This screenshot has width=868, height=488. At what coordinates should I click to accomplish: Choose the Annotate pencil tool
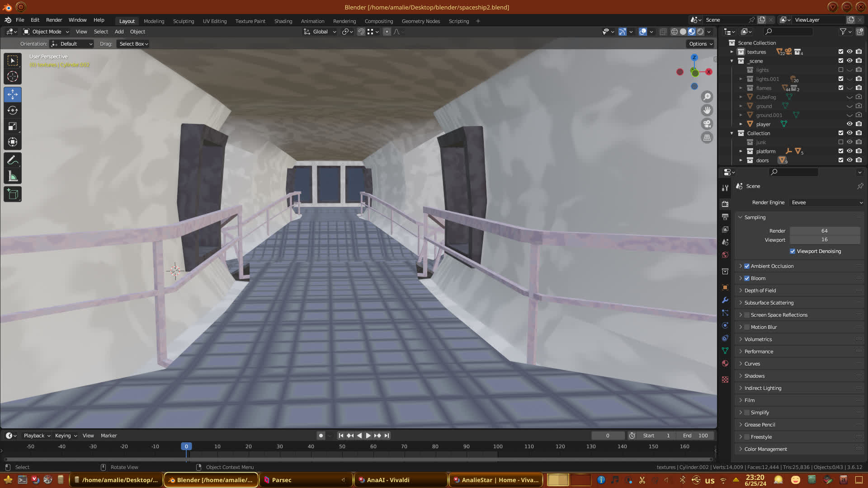13,160
